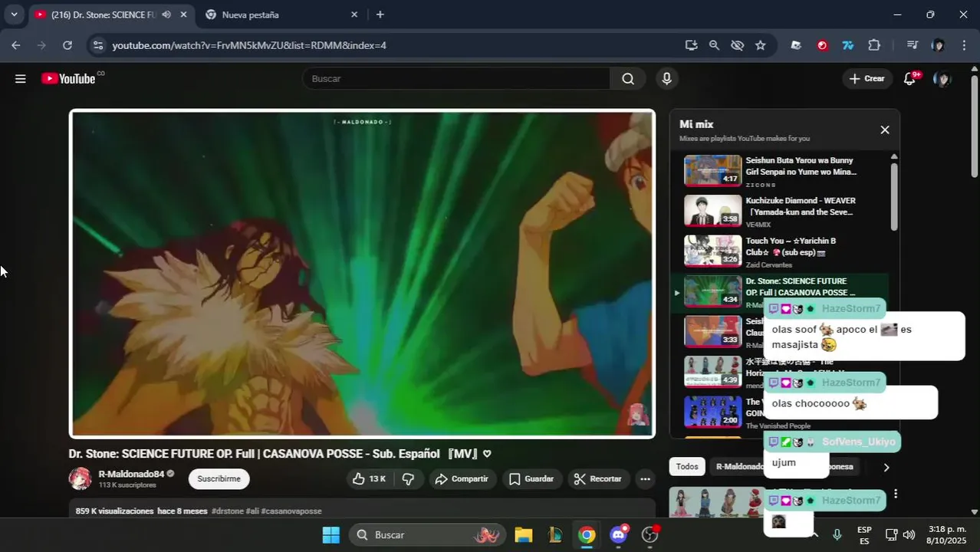Close the Mi mix playlist panel
The height and width of the screenshot is (552, 980).
(x=885, y=130)
